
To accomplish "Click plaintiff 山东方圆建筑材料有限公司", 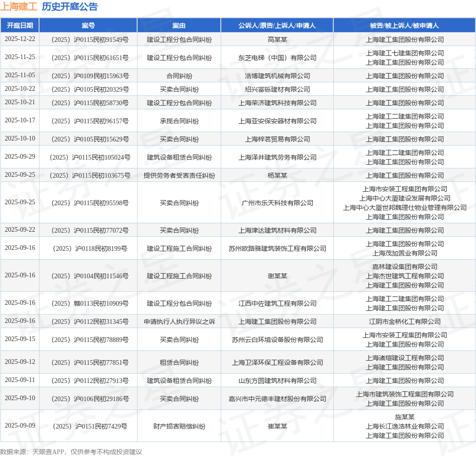I will pyautogui.click(x=278, y=381).
